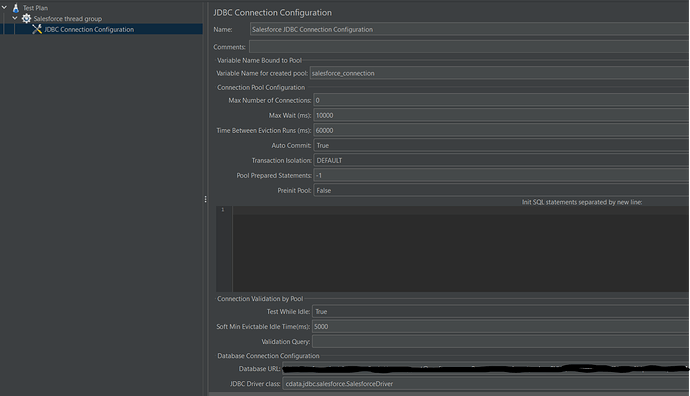This screenshot has height=396, width=690.
Task: Open the Preinit Pool dropdown
Action: point(502,190)
